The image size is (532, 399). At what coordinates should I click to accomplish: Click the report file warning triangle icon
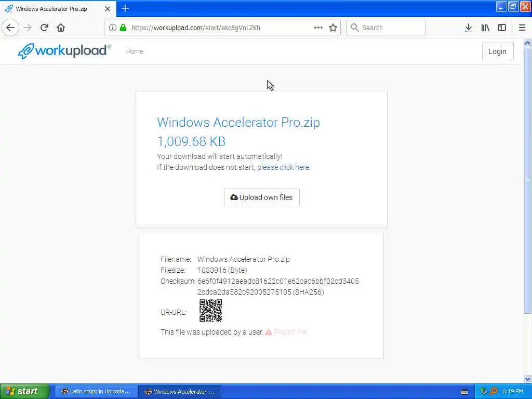coord(269,332)
